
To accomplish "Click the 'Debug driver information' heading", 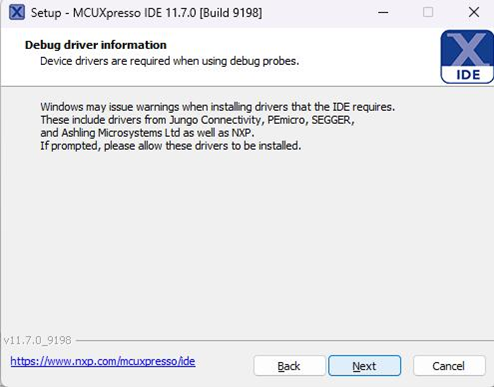I will click(x=96, y=45).
